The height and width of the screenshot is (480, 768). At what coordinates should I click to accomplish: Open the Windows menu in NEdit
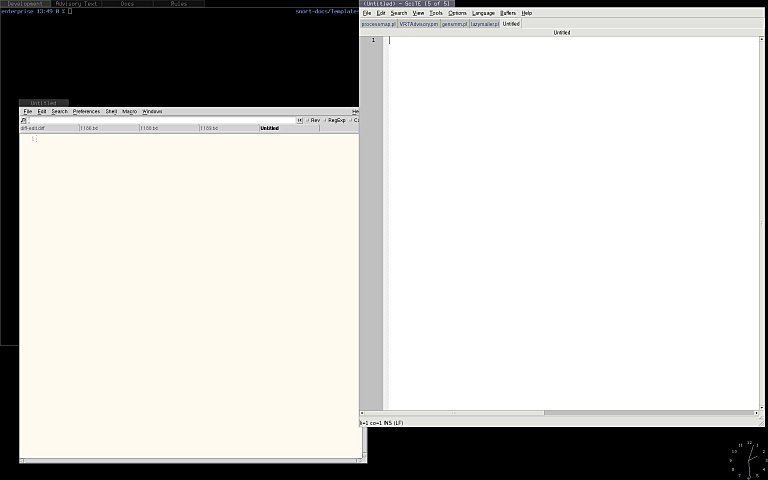[152, 112]
